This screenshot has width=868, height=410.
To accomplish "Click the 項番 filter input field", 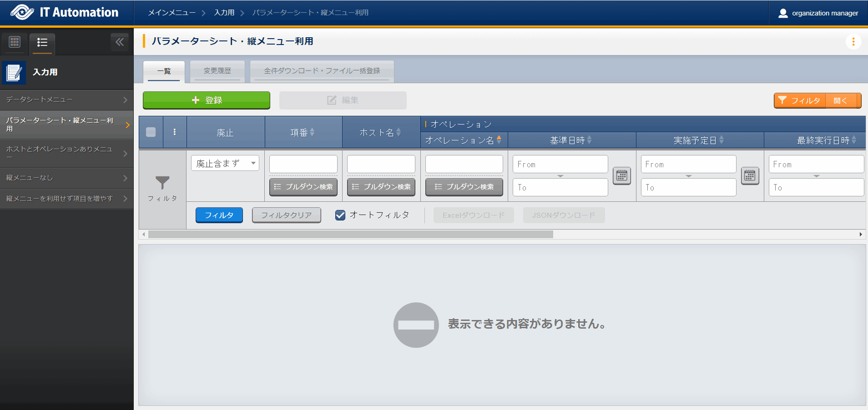I will click(x=303, y=164).
